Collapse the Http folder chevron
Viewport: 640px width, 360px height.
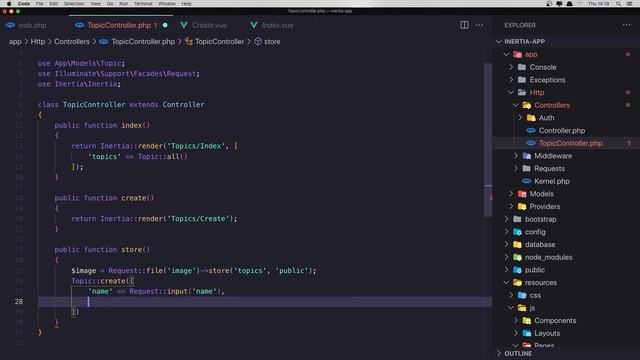coord(511,92)
